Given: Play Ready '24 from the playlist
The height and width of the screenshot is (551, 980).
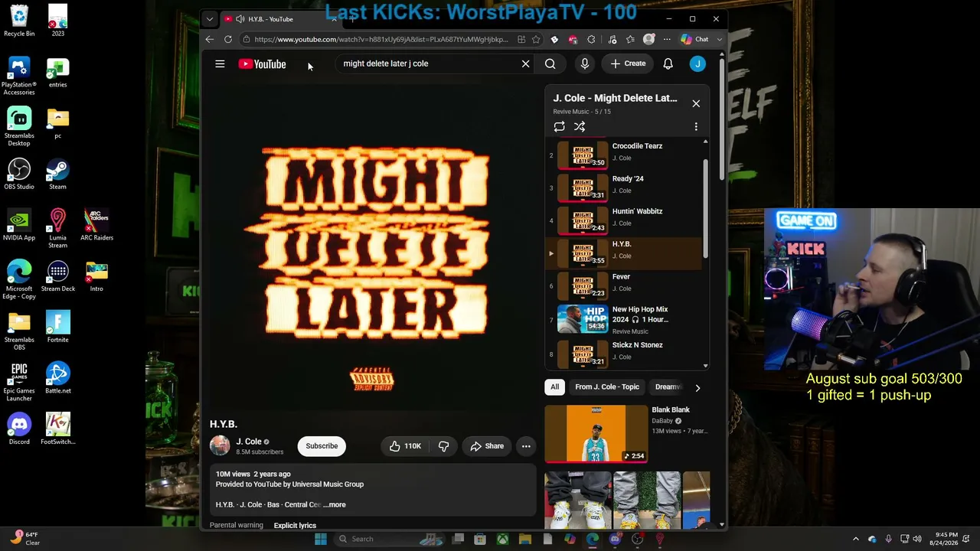Looking at the screenshot, I should (x=624, y=187).
